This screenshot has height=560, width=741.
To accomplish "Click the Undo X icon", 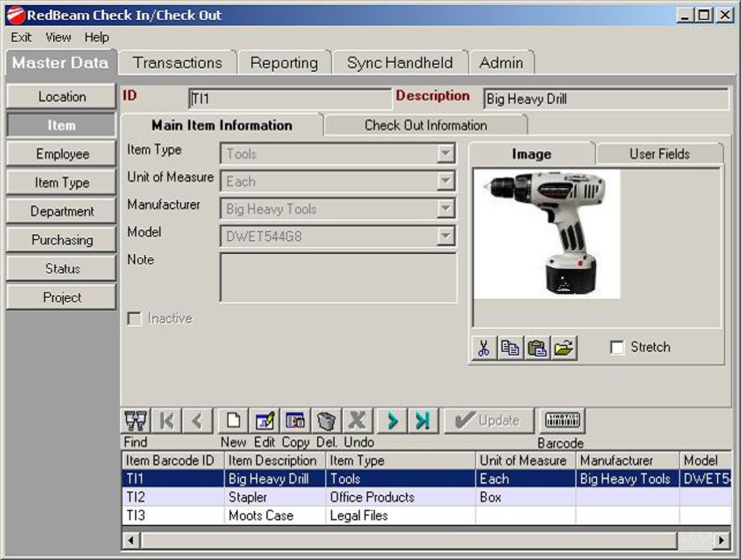I will point(357,421).
